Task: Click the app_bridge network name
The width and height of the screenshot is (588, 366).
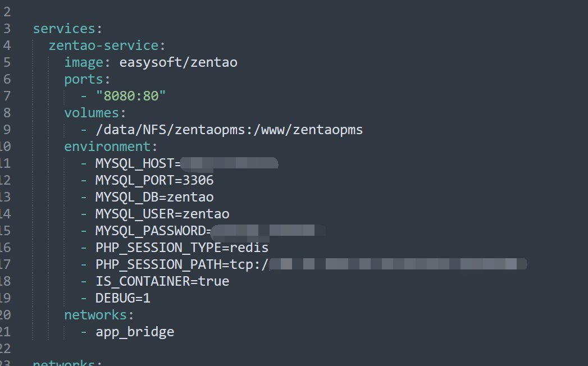Action: 135,332
